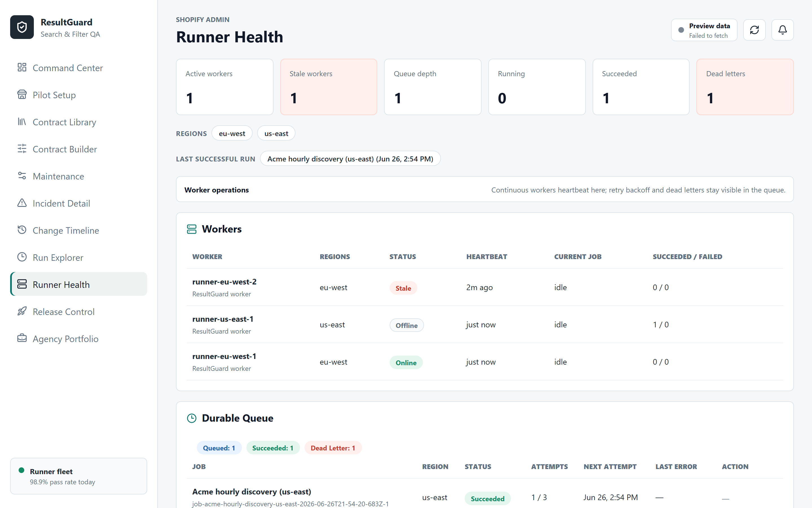Select worker runner-eu-west-2
812x508 pixels.
point(224,282)
